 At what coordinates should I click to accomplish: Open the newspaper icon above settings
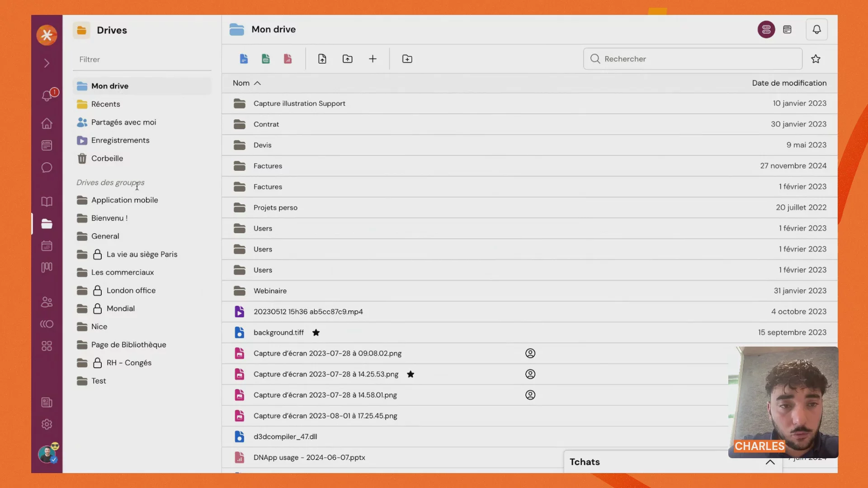47,403
